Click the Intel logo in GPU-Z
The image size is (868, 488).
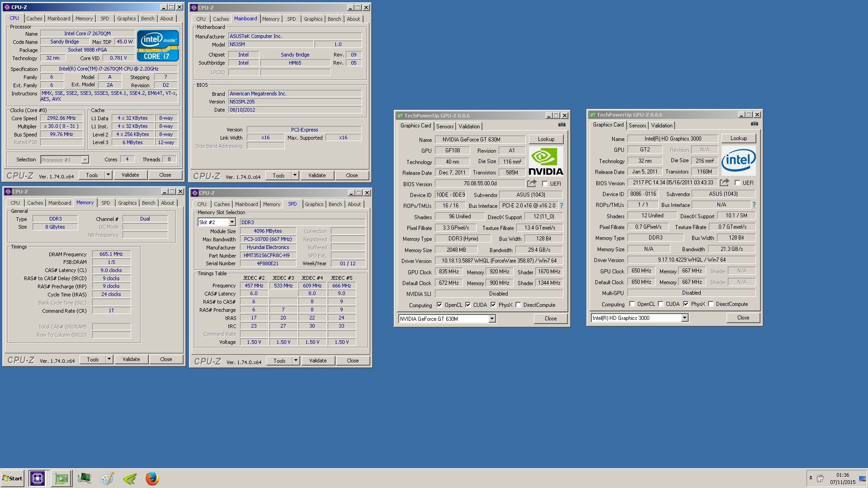point(738,161)
